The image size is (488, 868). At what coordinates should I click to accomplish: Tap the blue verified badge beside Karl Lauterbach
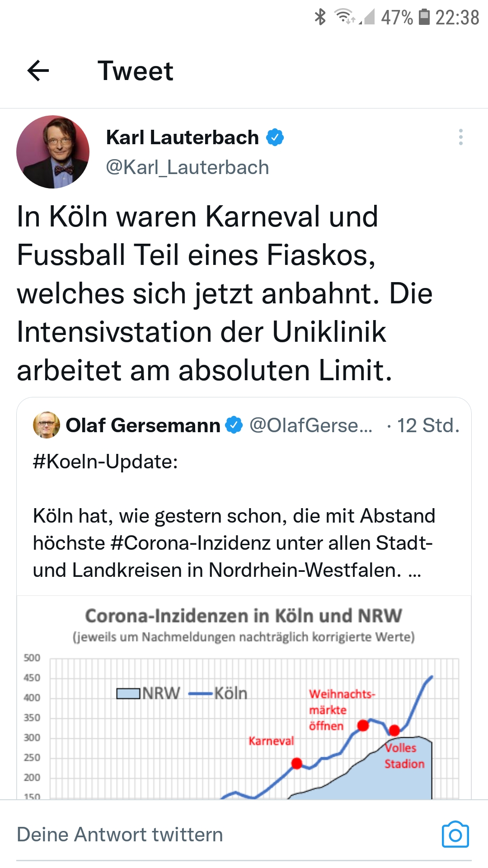pyautogui.click(x=275, y=137)
